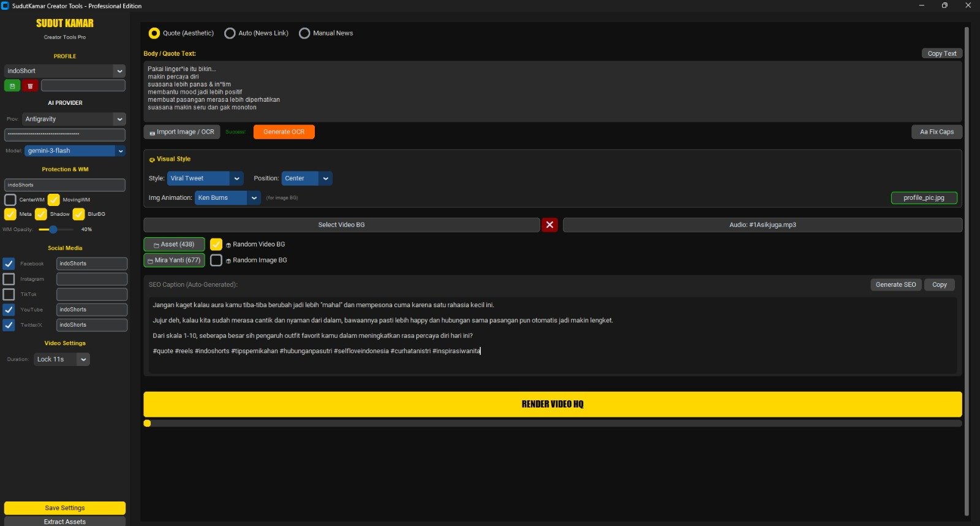Click the green save profile icon

(12, 86)
